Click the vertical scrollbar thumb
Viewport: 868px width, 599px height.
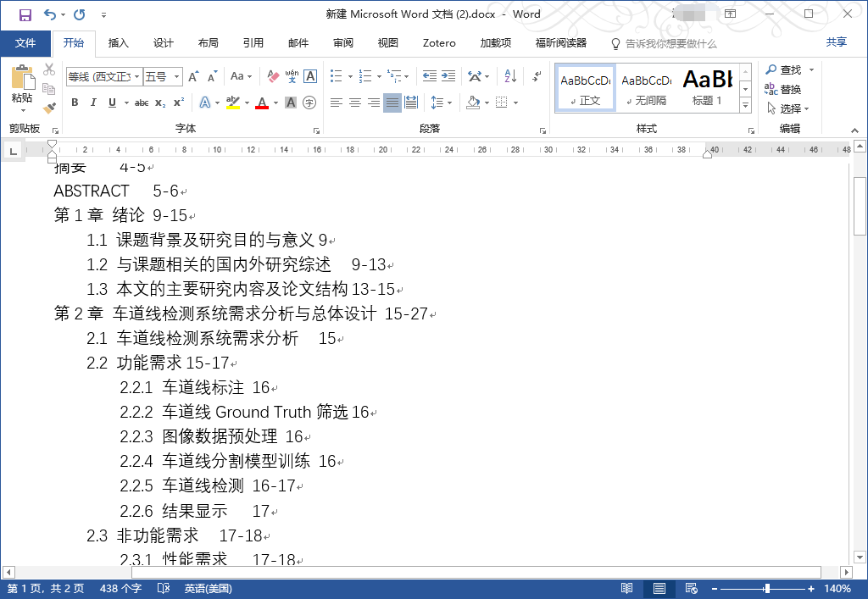click(x=860, y=207)
